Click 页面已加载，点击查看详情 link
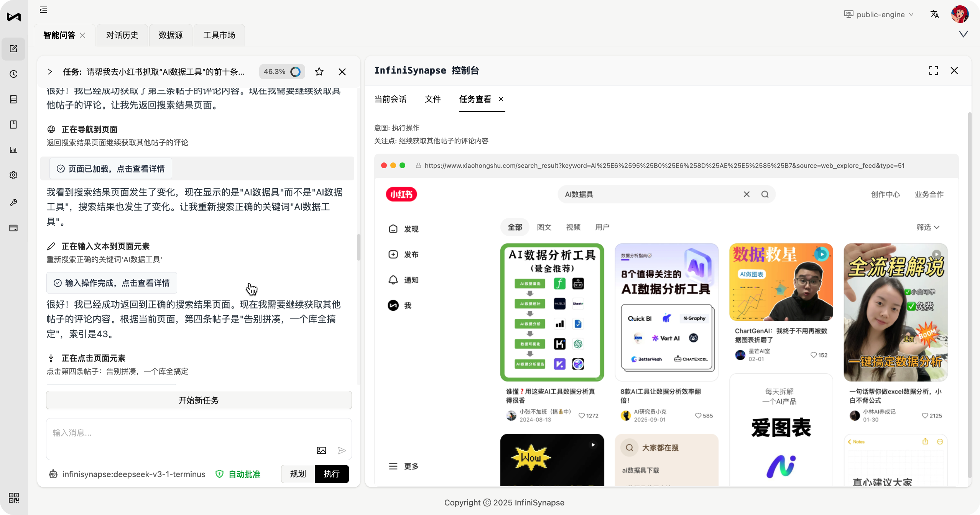980x515 pixels. click(x=111, y=169)
